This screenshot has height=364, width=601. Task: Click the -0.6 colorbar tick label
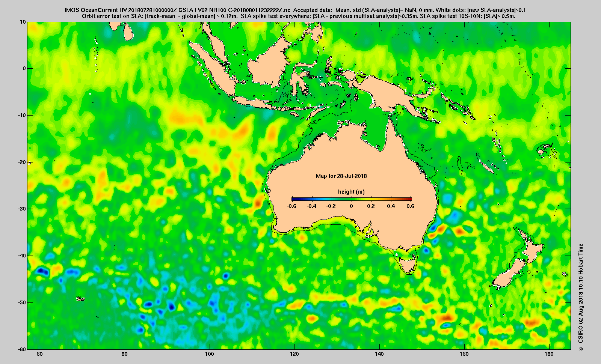point(291,206)
